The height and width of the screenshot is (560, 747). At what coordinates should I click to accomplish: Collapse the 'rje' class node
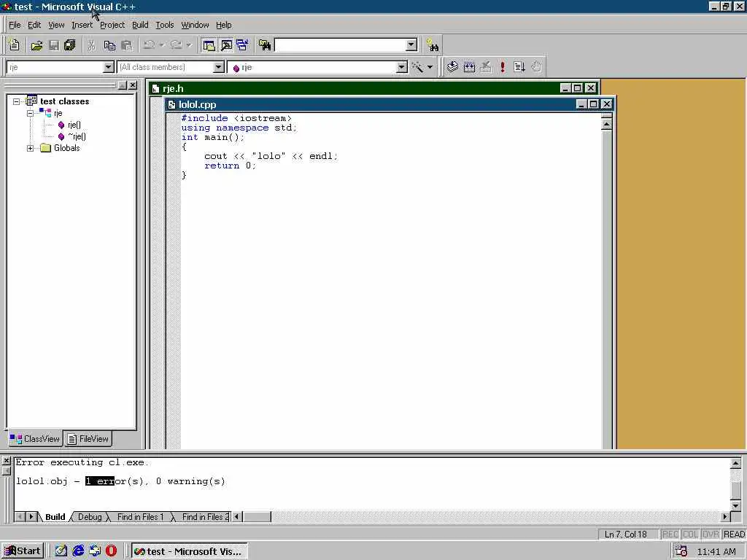click(x=30, y=113)
